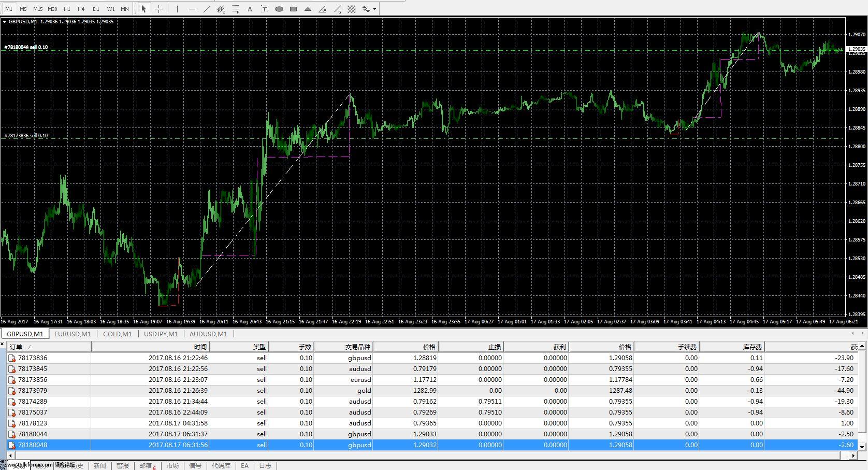Pick the horizontal line drawing tool
Screen dimensions: 868x470
click(x=192, y=9)
